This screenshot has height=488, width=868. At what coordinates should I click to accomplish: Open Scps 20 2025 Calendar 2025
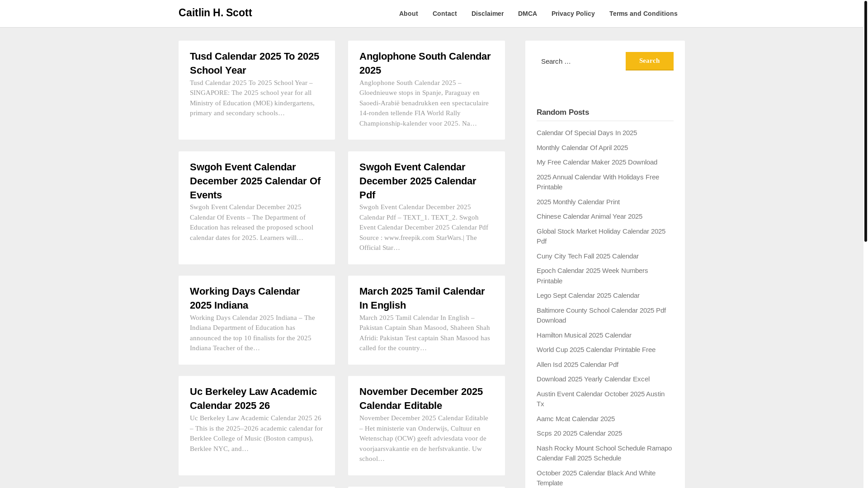[579, 433]
